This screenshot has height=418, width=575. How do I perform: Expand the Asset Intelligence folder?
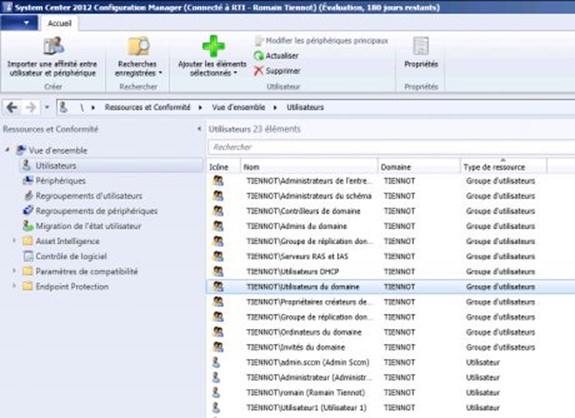coord(14,241)
